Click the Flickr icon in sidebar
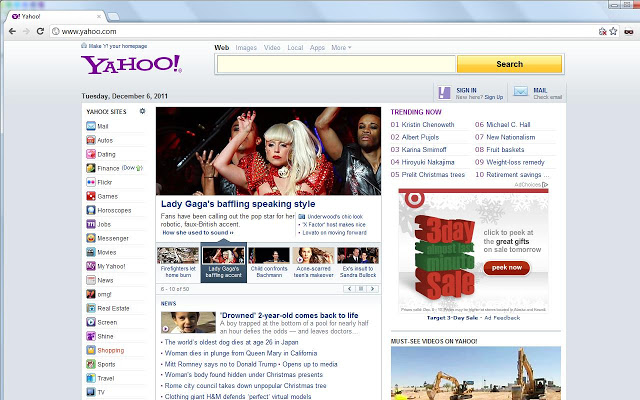The height and width of the screenshot is (400, 640). coord(91,182)
